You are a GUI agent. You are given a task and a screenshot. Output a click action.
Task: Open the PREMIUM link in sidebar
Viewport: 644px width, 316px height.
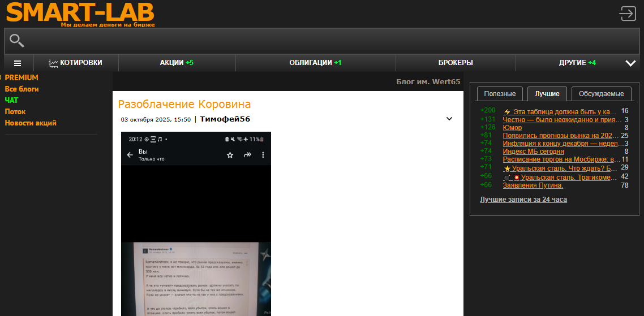pos(22,77)
